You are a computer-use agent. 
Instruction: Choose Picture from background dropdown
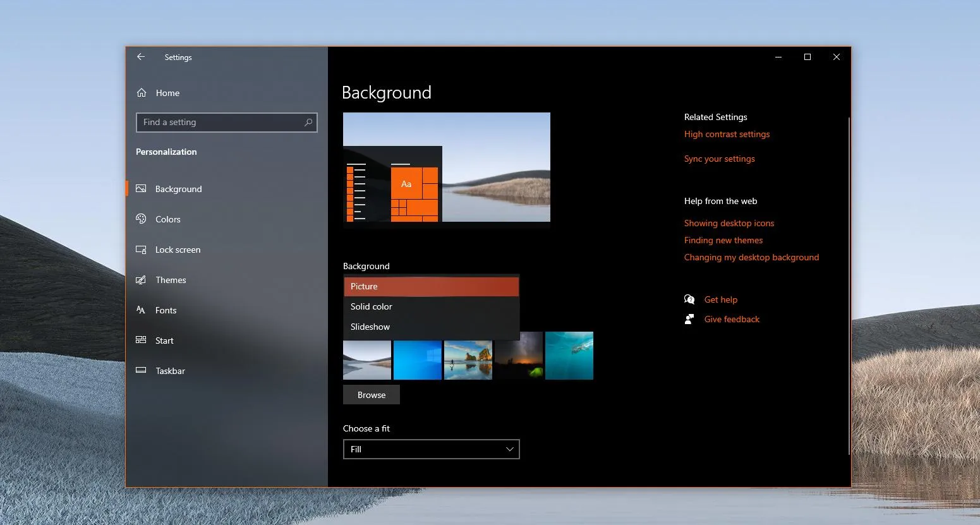point(432,286)
